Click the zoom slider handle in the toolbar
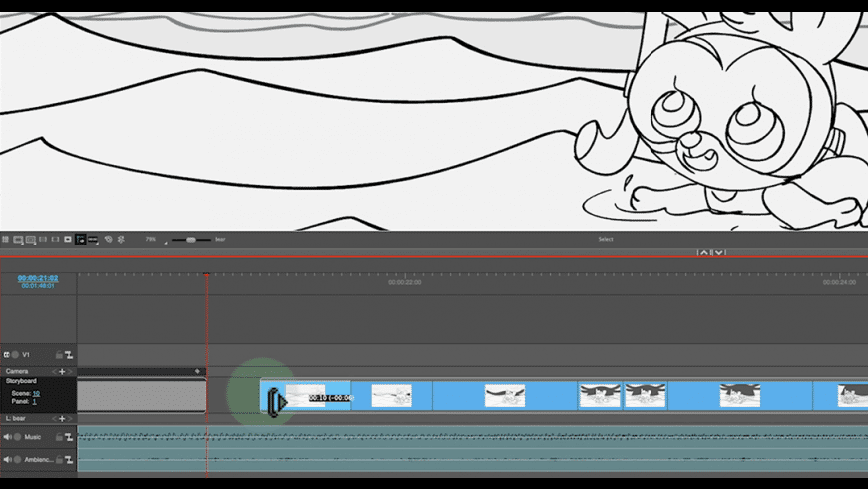Image resolution: width=868 pixels, height=489 pixels. click(190, 240)
